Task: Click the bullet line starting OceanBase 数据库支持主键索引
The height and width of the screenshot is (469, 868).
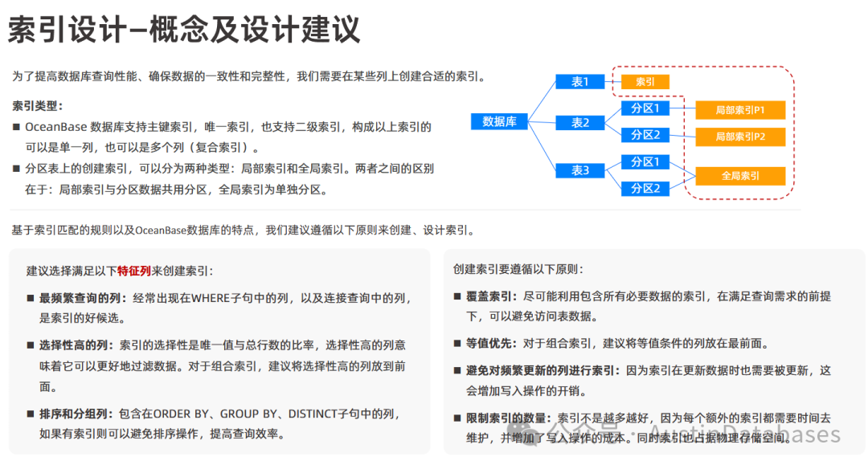Action: click(228, 127)
